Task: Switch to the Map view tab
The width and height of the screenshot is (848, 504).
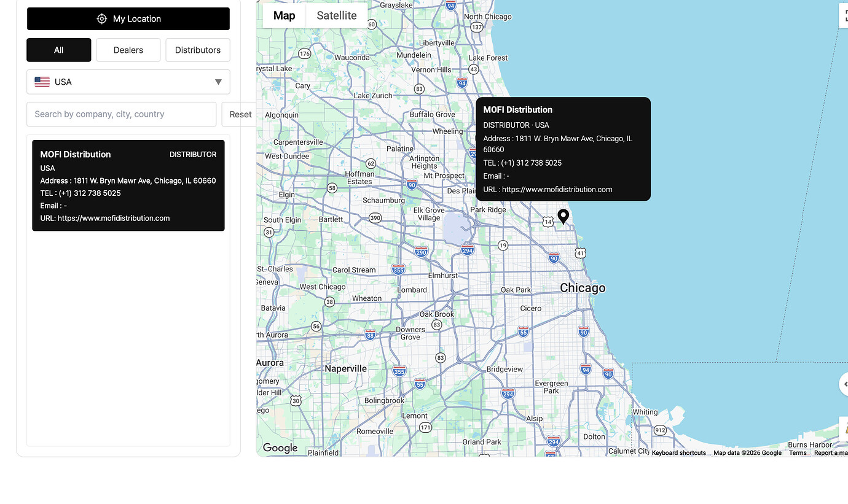Action: click(x=285, y=15)
